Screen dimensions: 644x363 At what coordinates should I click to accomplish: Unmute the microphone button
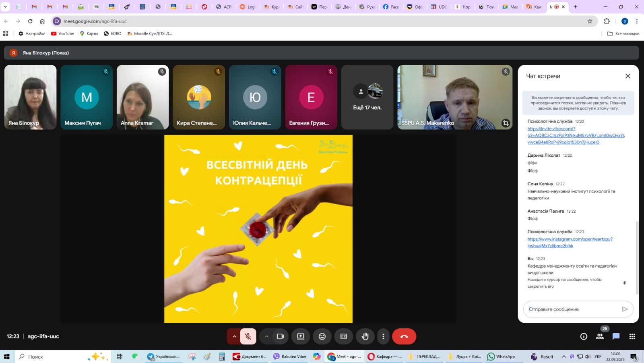[x=248, y=336]
